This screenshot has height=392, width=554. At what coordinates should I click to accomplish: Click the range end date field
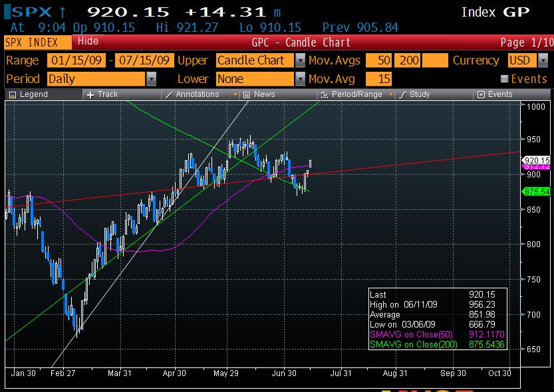click(x=144, y=60)
